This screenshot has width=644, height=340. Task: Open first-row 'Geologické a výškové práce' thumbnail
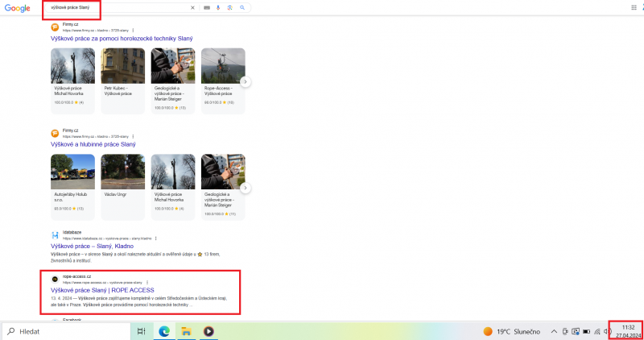point(173,66)
